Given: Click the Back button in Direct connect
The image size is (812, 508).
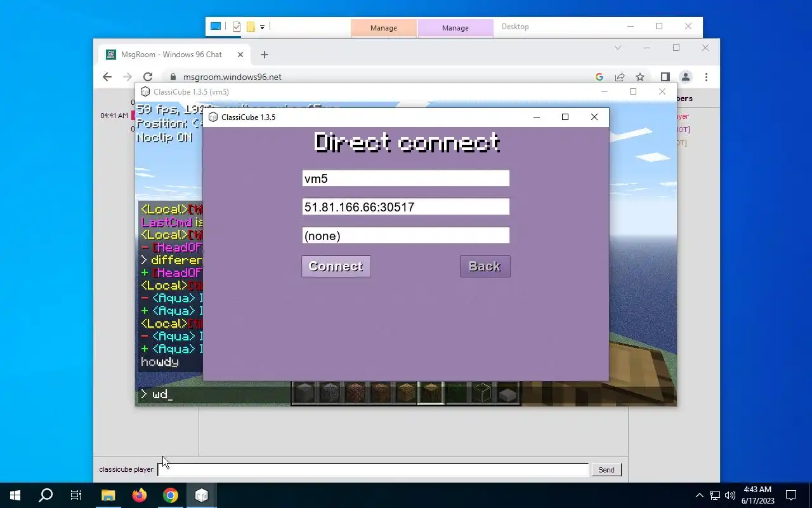Looking at the screenshot, I should pyautogui.click(x=485, y=266).
